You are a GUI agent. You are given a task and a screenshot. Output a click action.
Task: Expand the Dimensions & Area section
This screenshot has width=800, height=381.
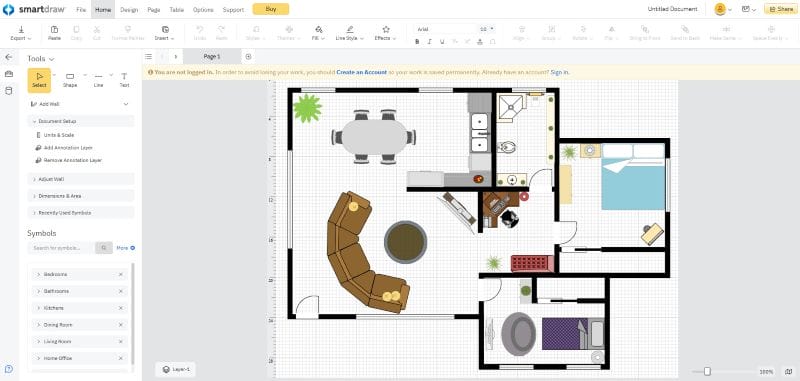[x=81, y=196]
